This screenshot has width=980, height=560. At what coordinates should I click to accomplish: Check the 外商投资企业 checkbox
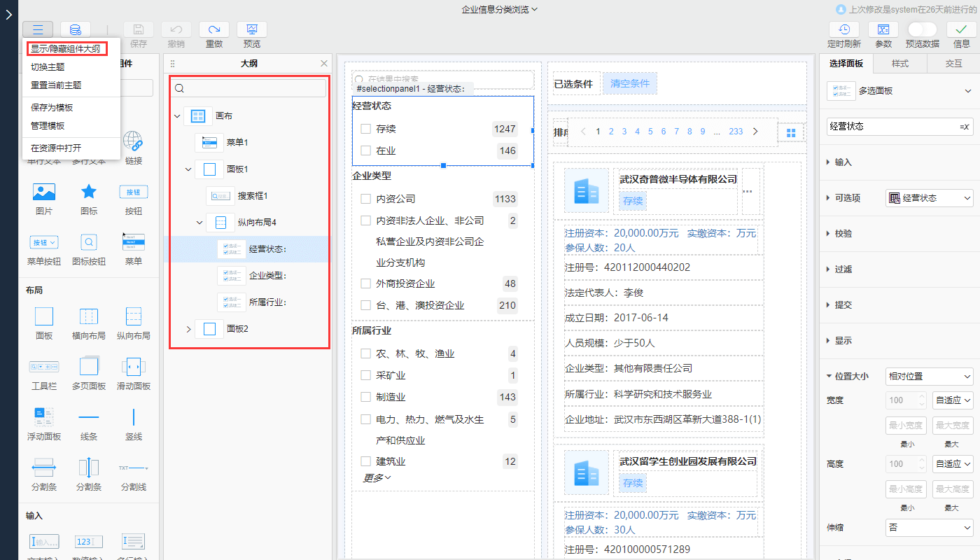coord(365,283)
